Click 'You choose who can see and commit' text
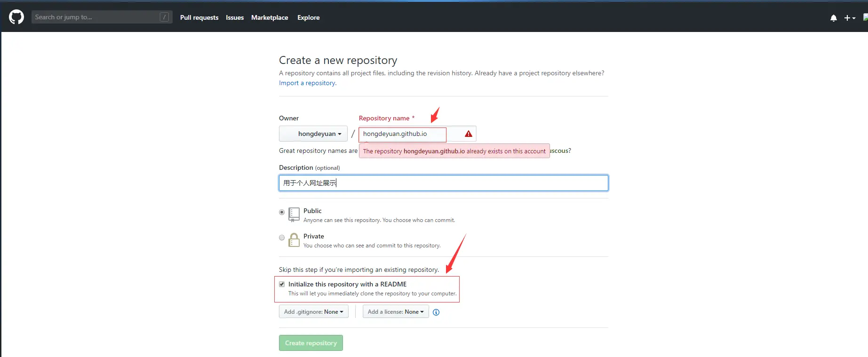868x357 pixels. tap(372, 246)
